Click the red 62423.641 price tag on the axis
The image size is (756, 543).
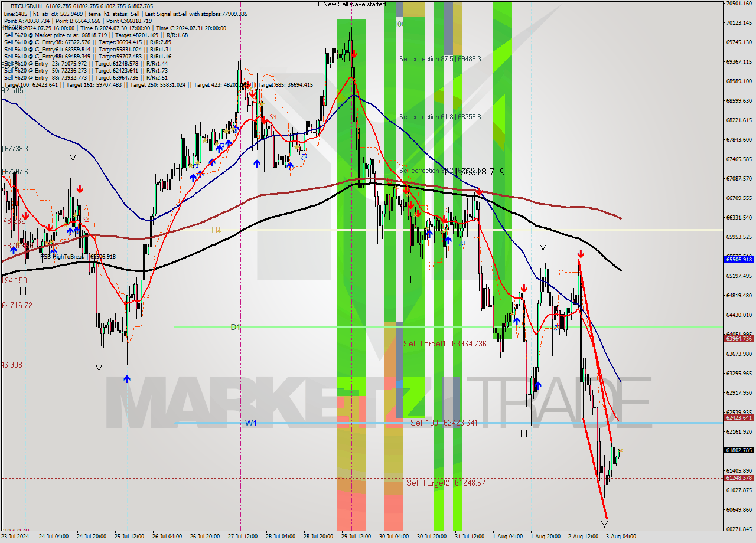tap(739, 417)
